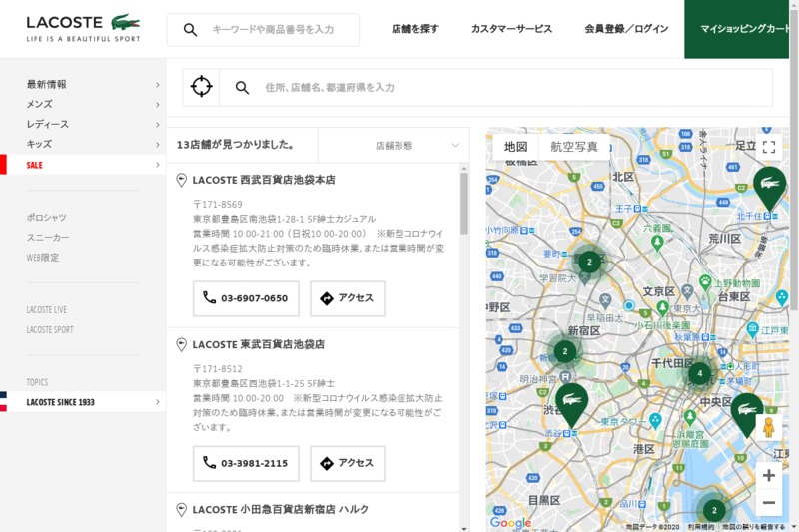Enter fullscreen map view

769,147
